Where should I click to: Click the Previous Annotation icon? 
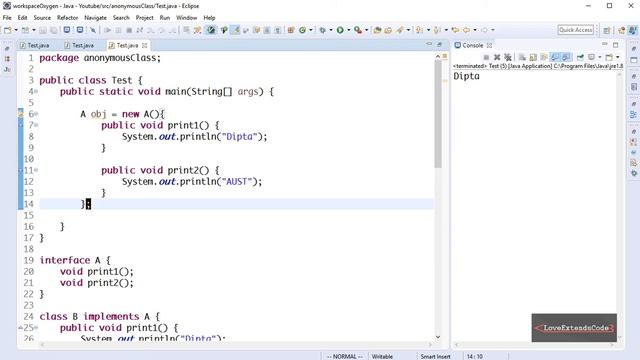tap(437, 30)
